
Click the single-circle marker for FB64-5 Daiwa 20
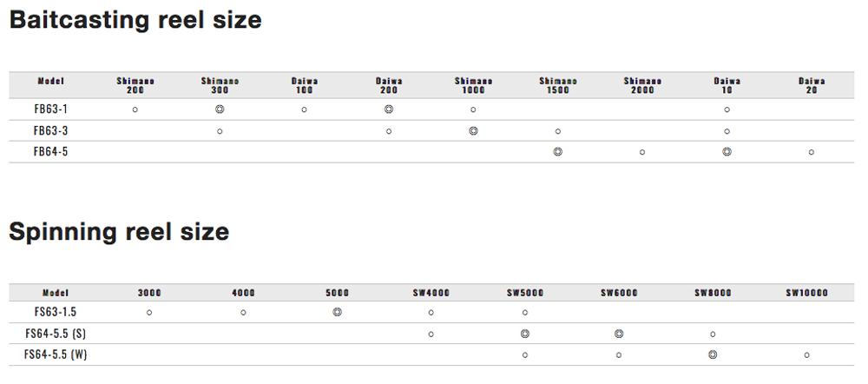[x=812, y=152]
